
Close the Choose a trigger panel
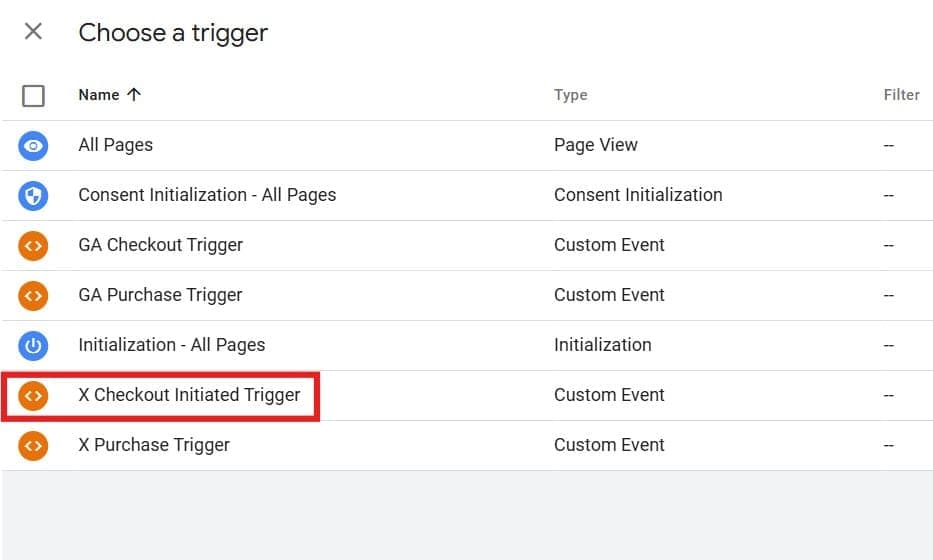(33, 32)
